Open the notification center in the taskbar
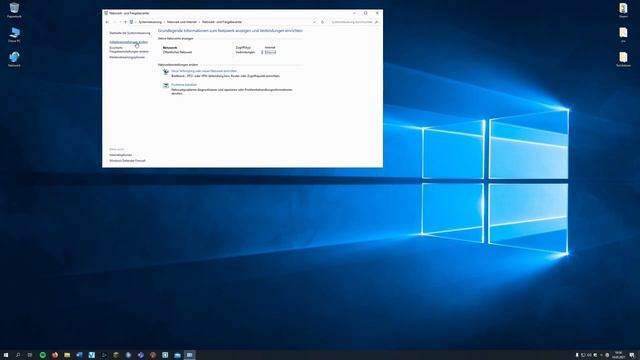The image size is (640, 360). click(632, 355)
